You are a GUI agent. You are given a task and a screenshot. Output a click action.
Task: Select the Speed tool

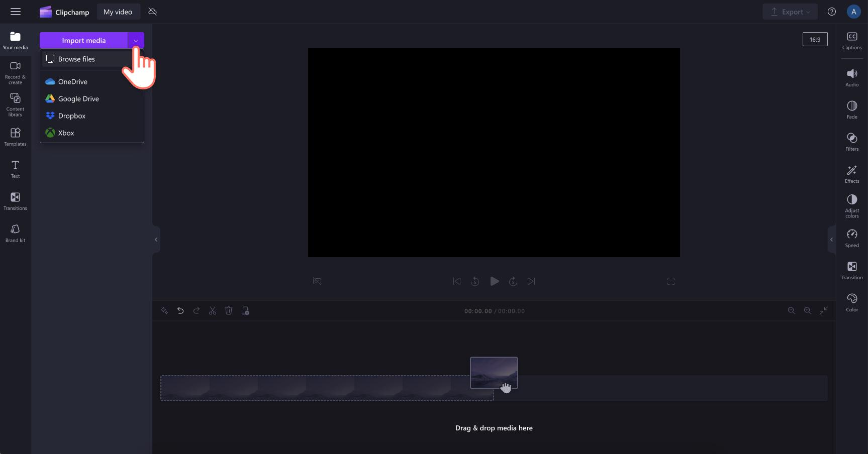[852, 237]
